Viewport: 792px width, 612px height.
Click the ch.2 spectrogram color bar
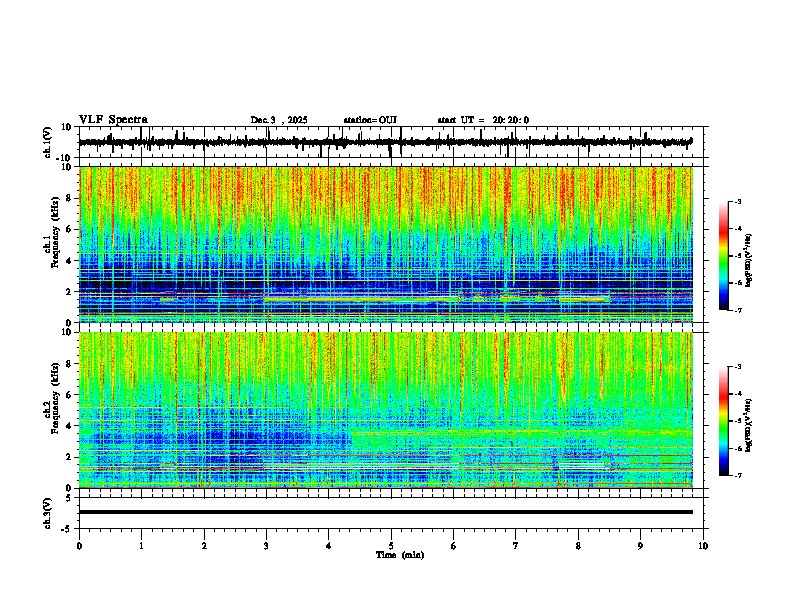tap(724, 421)
